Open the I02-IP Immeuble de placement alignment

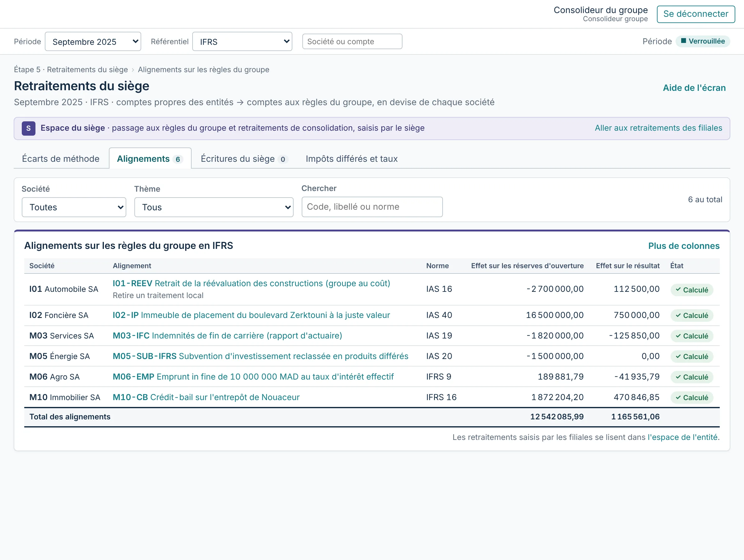pyautogui.click(x=251, y=315)
